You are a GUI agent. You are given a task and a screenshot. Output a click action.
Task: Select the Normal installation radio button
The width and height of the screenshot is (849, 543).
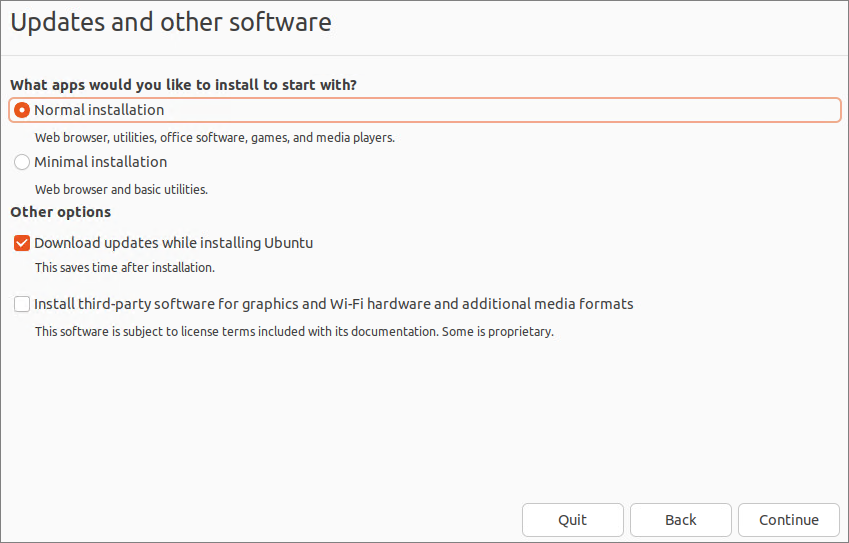tap(22, 110)
